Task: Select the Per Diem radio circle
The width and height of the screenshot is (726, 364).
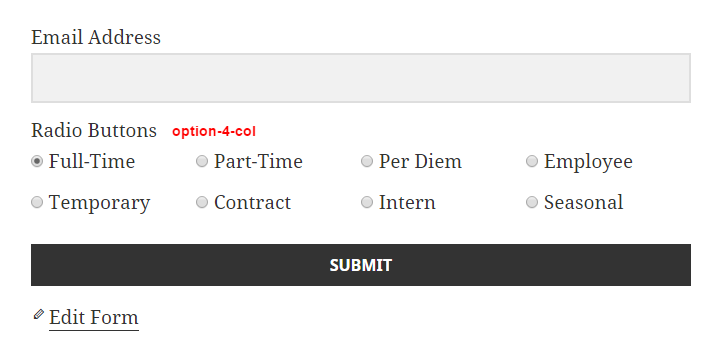Action: [x=367, y=161]
